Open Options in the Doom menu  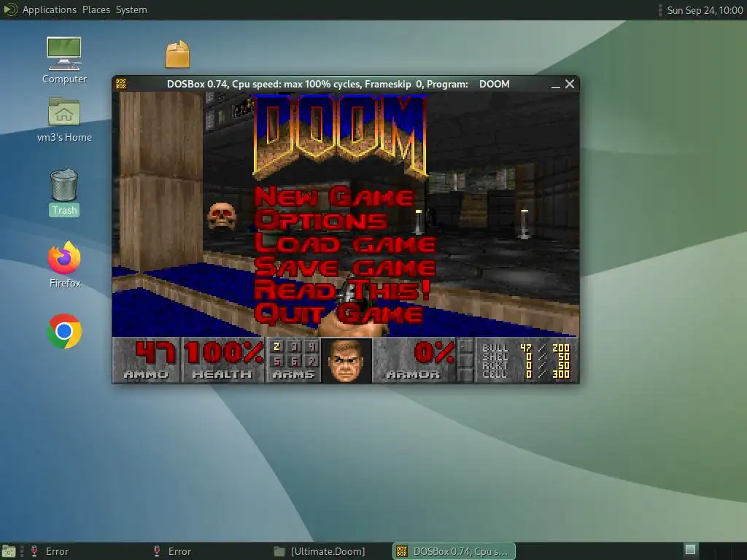(321, 220)
